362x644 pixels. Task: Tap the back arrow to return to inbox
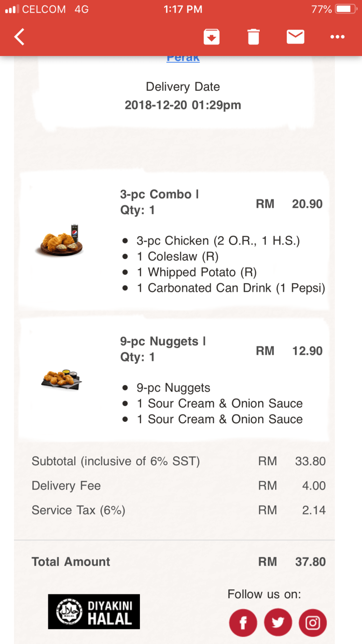pyautogui.click(x=19, y=37)
